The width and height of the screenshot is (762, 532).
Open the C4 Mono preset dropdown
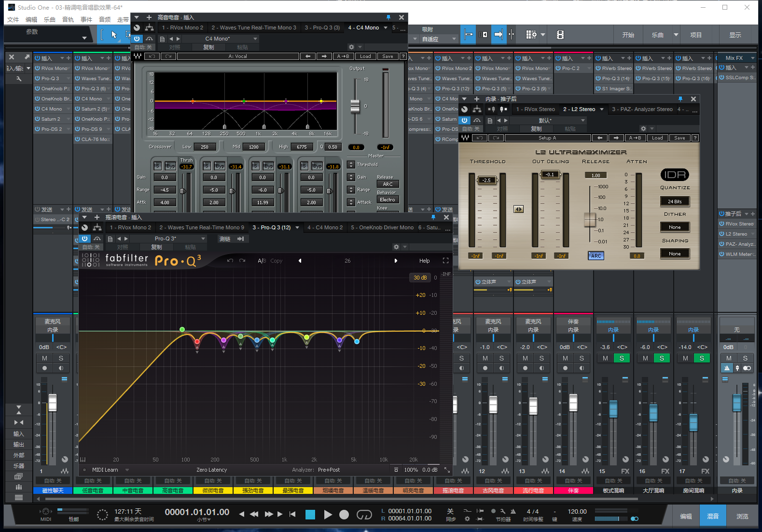[x=255, y=39]
